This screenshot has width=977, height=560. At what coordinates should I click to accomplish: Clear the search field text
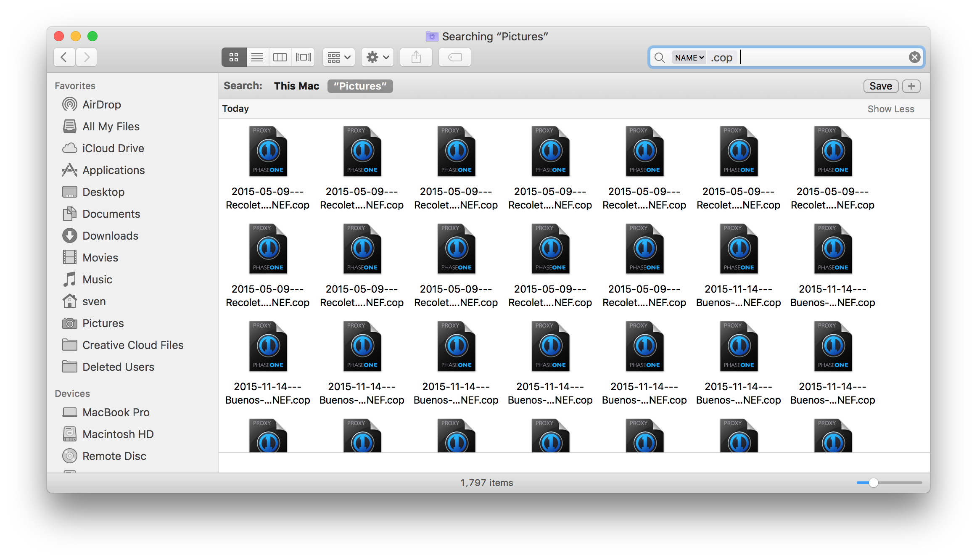[914, 57]
